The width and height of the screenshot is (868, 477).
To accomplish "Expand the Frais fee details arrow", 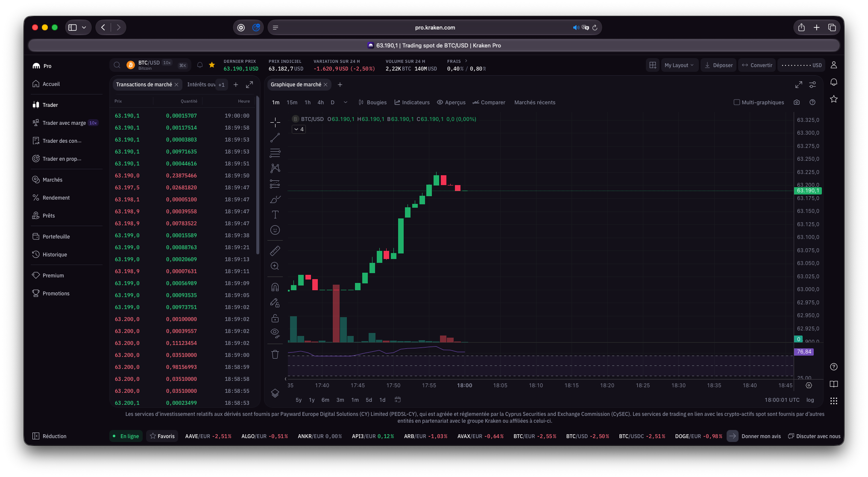I will [466, 61].
